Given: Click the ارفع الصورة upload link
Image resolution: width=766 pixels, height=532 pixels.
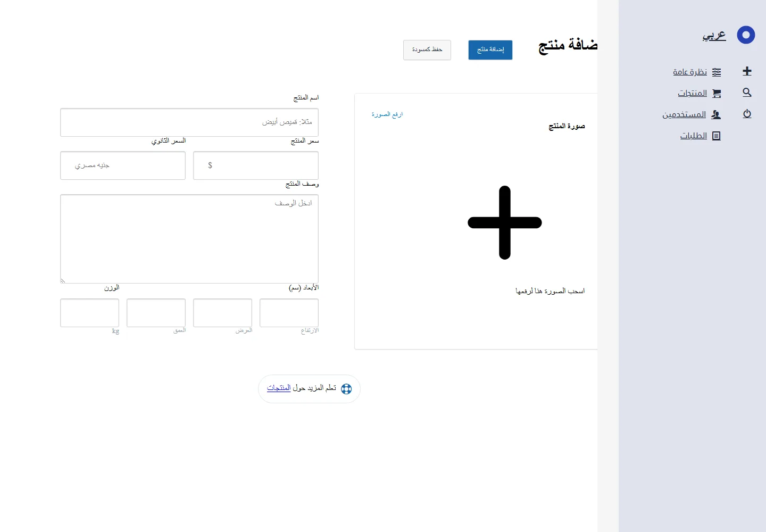Looking at the screenshot, I should tap(387, 114).
